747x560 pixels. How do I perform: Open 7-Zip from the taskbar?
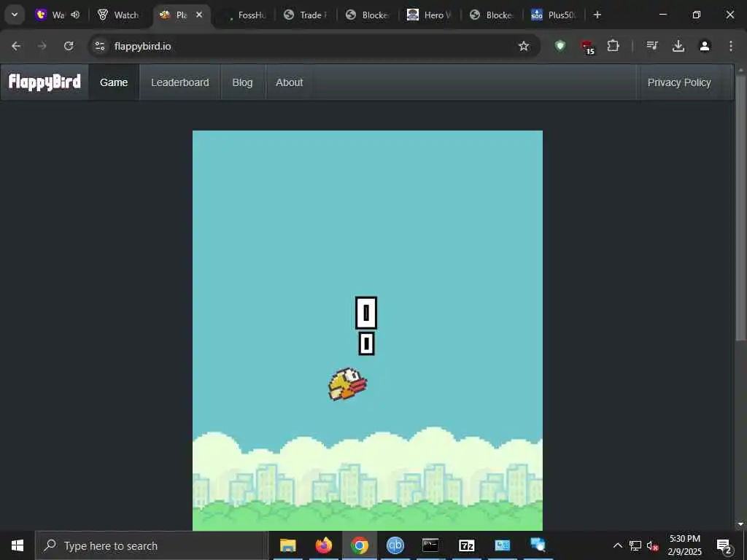pos(466,545)
